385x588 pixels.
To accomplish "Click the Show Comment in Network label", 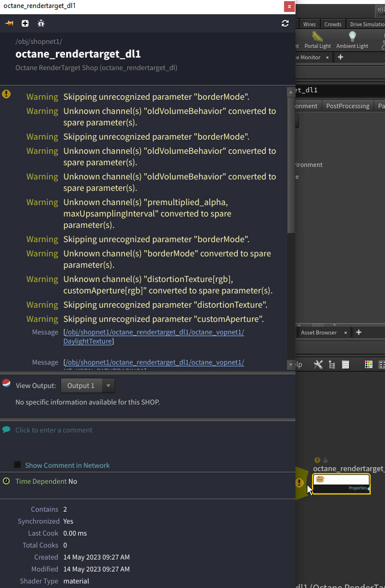I will tap(67, 465).
